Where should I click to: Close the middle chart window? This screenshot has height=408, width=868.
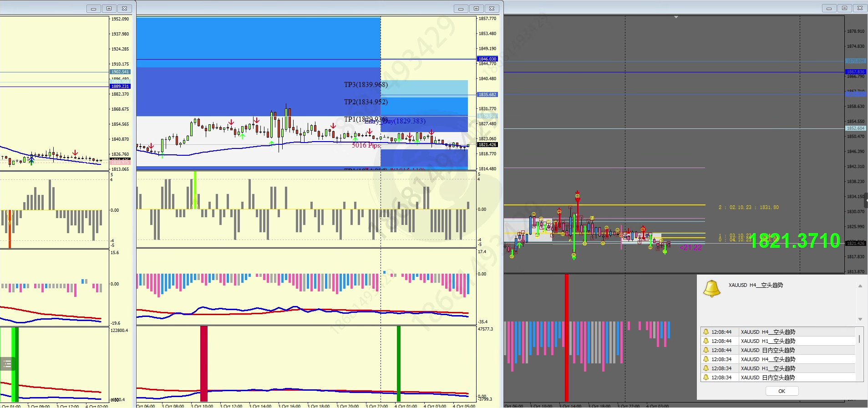coord(492,9)
